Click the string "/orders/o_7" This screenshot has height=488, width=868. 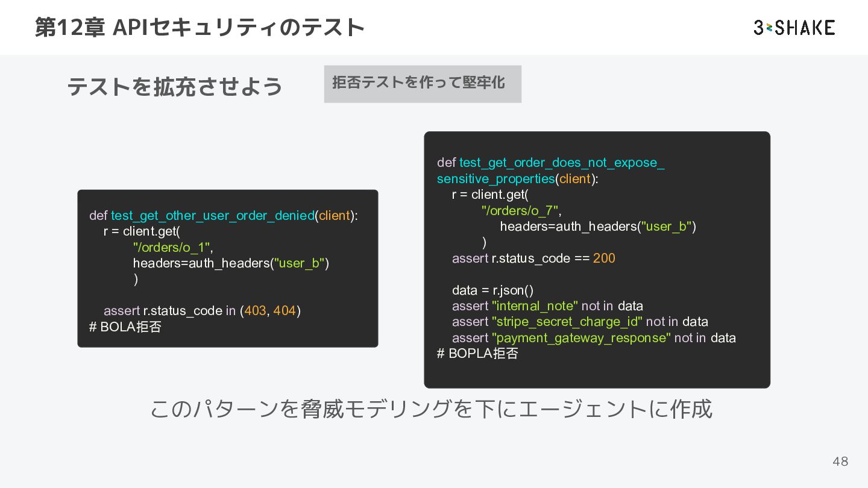tap(520, 210)
